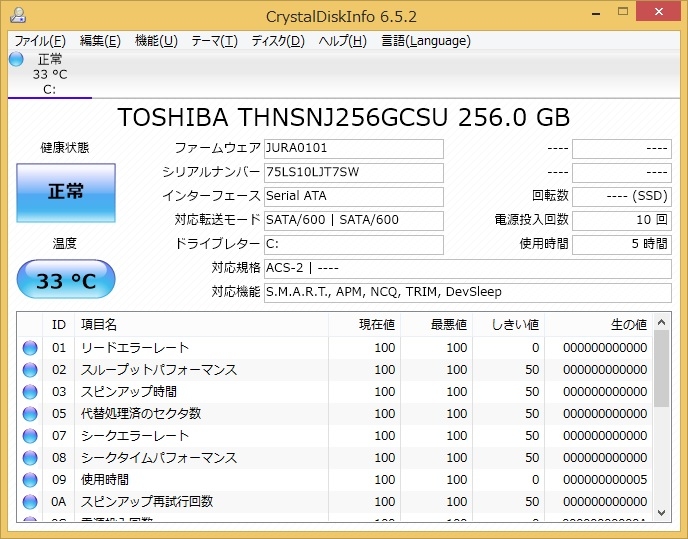This screenshot has height=539, width=688.
Task: Click status orb for ID 09 使用時間
Action: pos(30,479)
